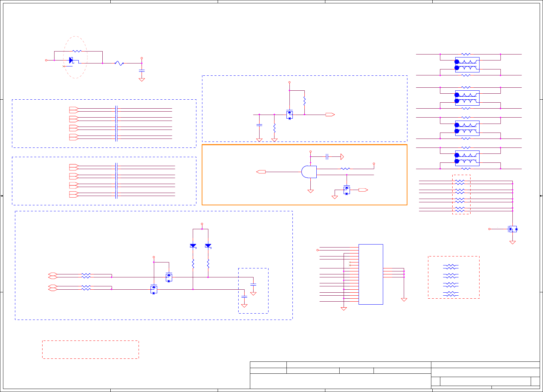543x392 pixels.
Task: Select the red dashed box with four resistor pairs
Action: pos(454,277)
